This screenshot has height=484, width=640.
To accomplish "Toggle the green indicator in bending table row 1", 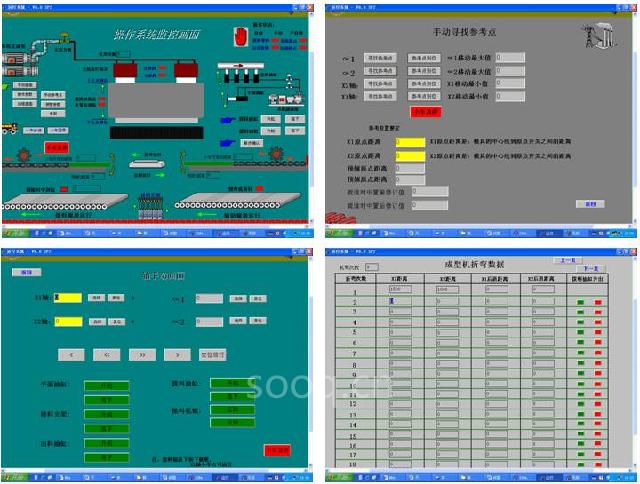I will pyautogui.click(x=579, y=301).
